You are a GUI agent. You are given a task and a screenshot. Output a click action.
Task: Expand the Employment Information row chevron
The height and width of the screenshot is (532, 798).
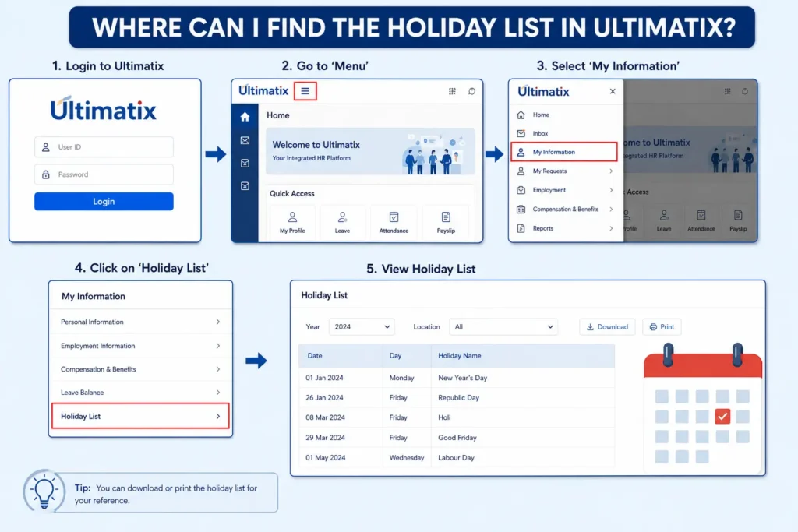click(218, 346)
